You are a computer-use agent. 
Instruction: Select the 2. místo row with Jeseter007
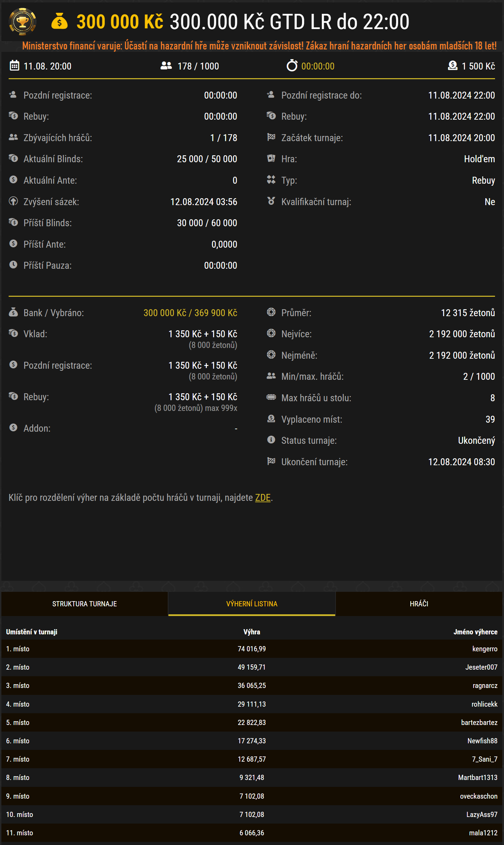tap(251, 667)
